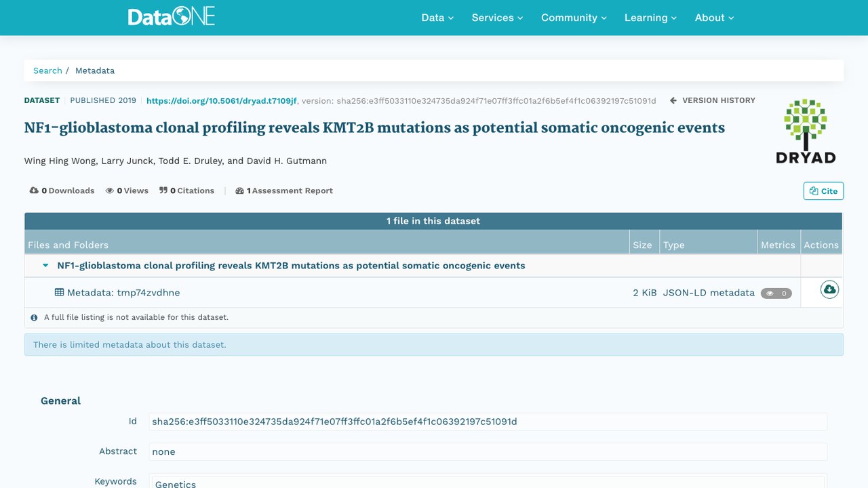Screen dimensions: 868x488
Task: Click the 2 KiB size cell
Action: (645, 293)
